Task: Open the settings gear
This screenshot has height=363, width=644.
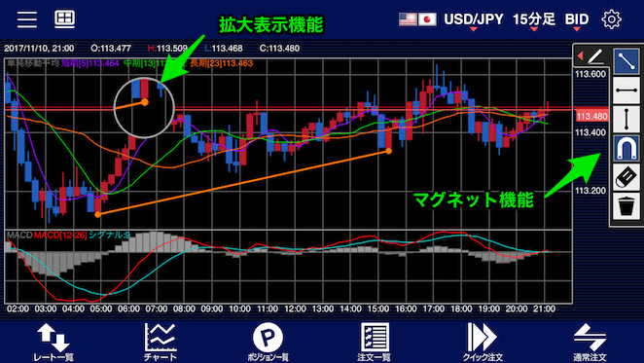Action: 611,19
